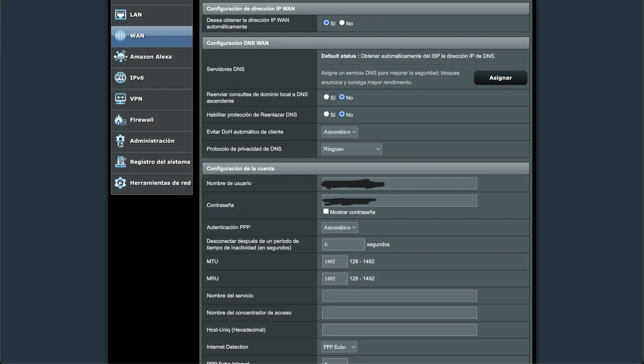Open Administración section
The height and width of the screenshot is (364, 644).
click(152, 141)
